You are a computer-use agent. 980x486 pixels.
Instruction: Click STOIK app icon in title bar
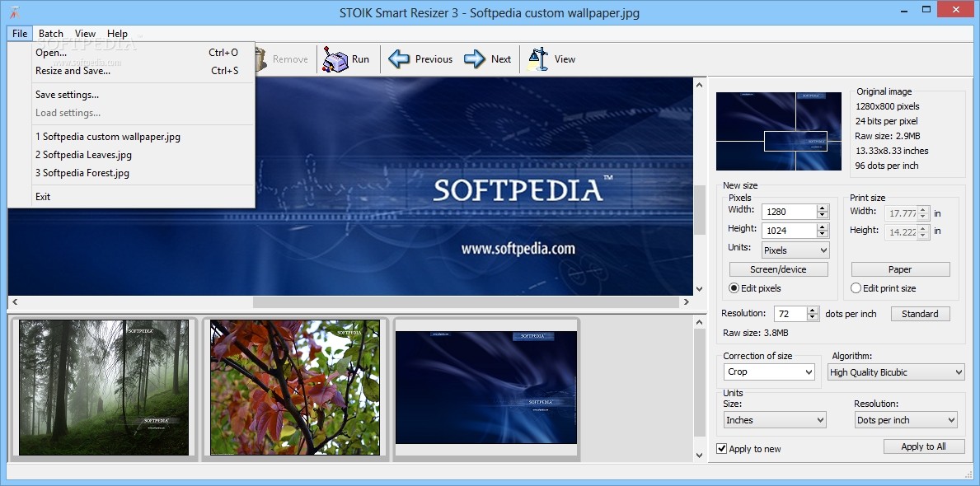click(x=15, y=12)
